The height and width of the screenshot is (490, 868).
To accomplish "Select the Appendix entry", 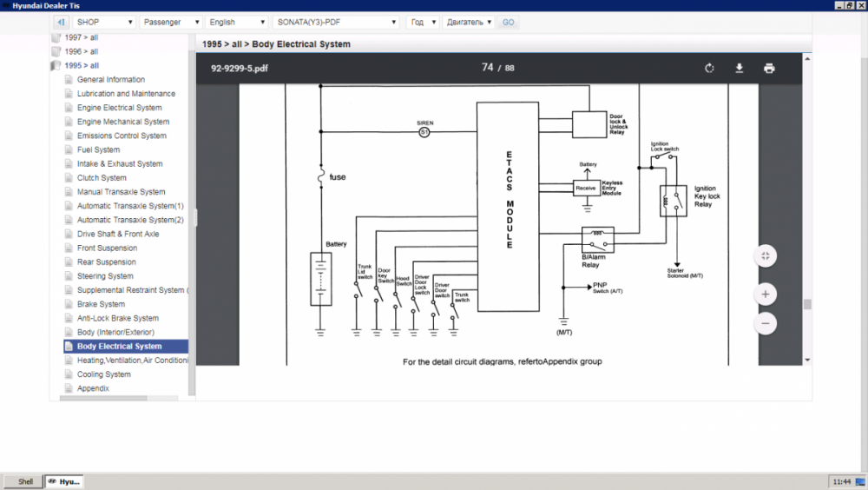I will [93, 388].
